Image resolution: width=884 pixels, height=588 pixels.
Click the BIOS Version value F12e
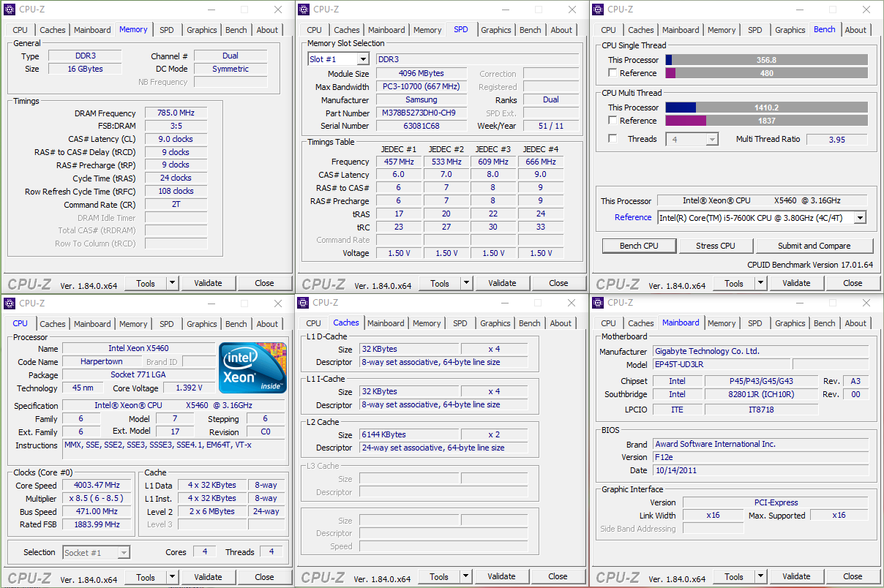(760, 457)
